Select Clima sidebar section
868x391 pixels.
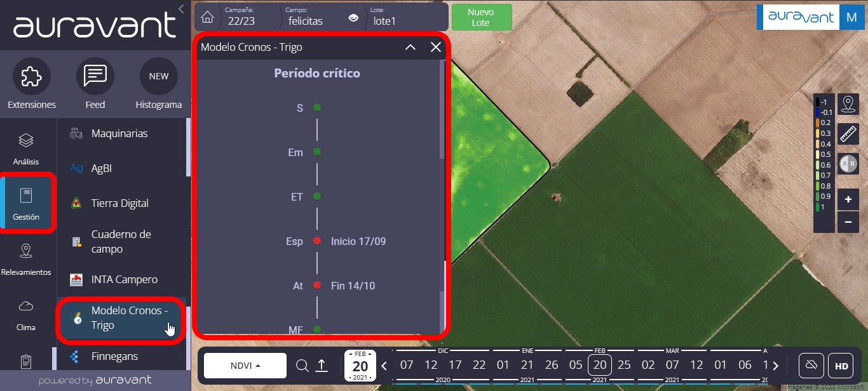click(26, 315)
